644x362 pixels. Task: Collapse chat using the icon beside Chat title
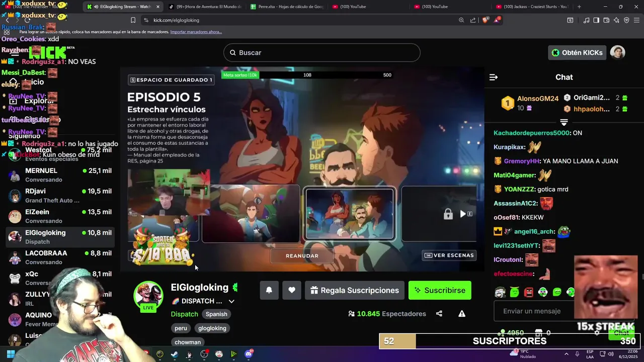[x=494, y=77]
